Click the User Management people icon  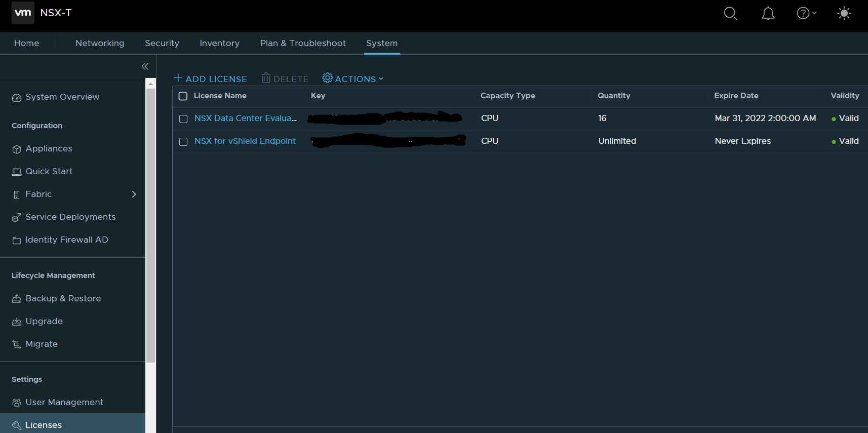(x=17, y=403)
